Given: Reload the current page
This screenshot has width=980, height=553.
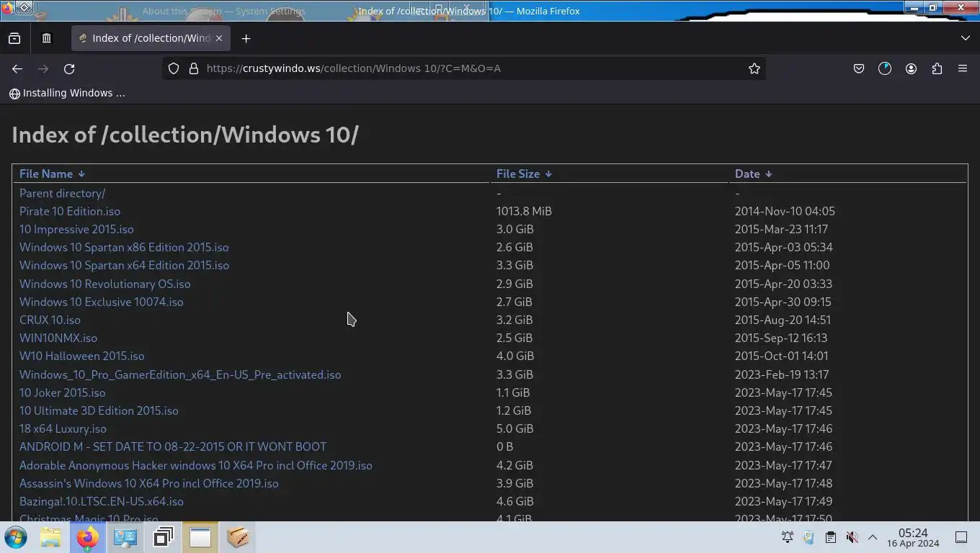Looking at the screenshot, I should [69, 68].
